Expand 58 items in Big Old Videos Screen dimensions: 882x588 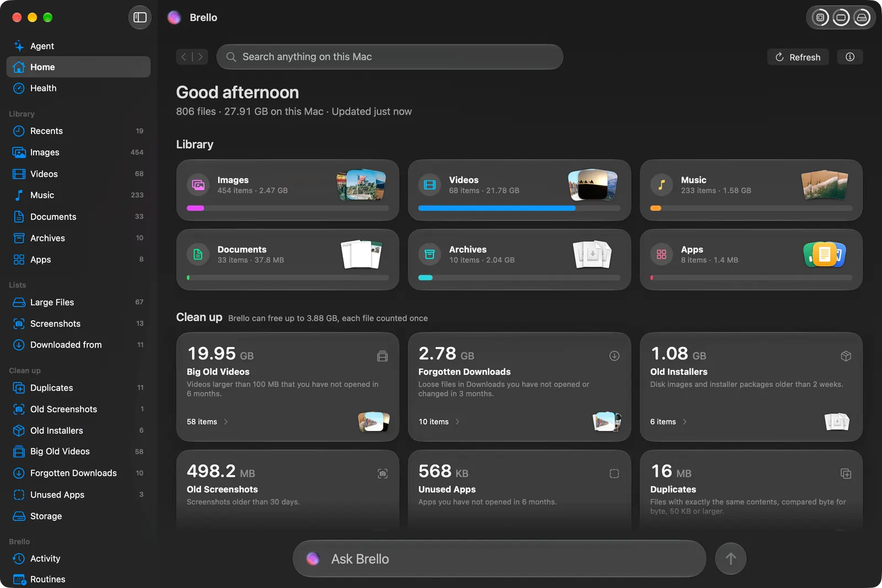tap(207, 422)
